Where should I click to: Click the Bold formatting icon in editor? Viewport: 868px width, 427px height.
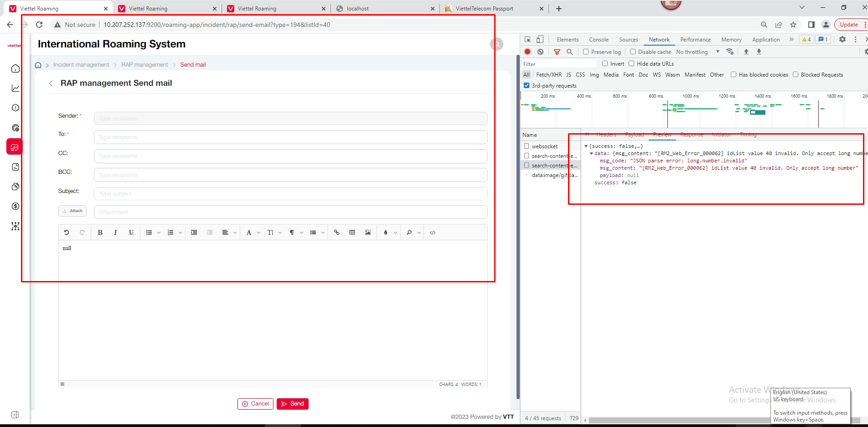[x=100, y=233]
